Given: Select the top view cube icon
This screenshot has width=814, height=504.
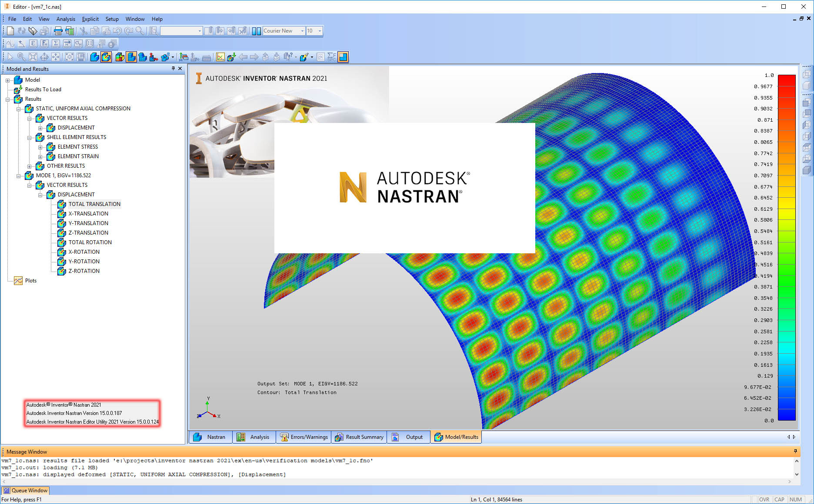Looking at the screenshot, I should (x=807, y=147).
